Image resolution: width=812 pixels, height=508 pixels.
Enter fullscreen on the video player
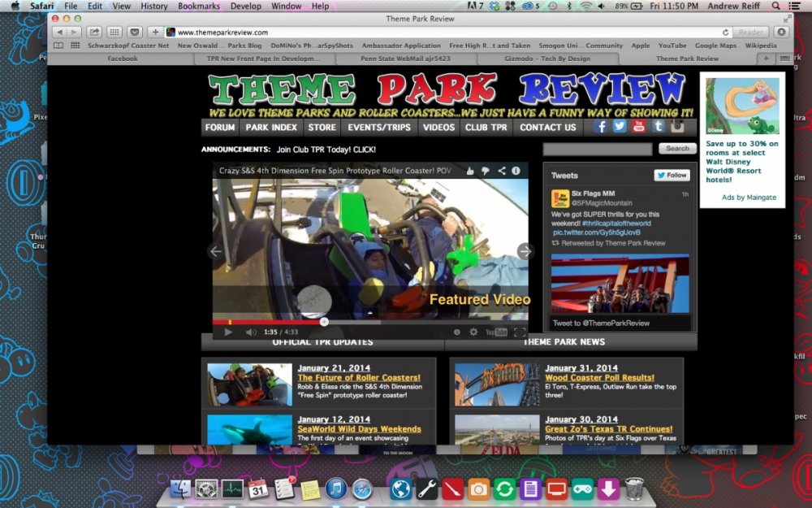click(x=520, y=332)
